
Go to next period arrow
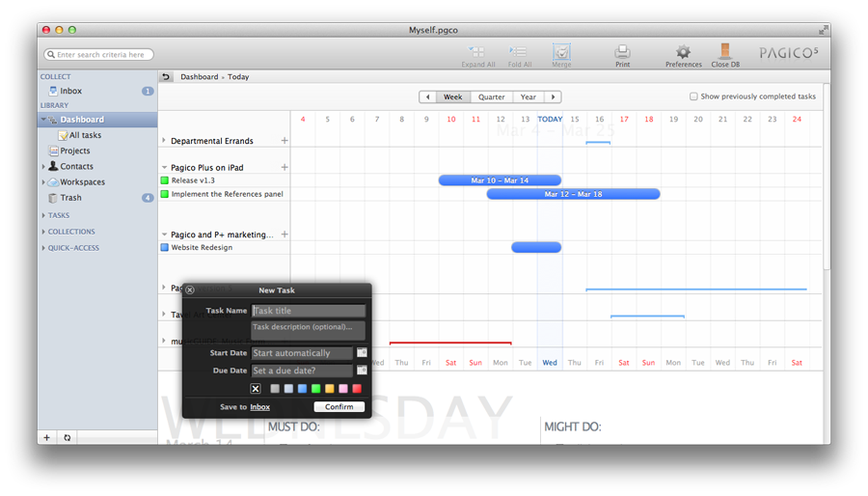(553, 96)
